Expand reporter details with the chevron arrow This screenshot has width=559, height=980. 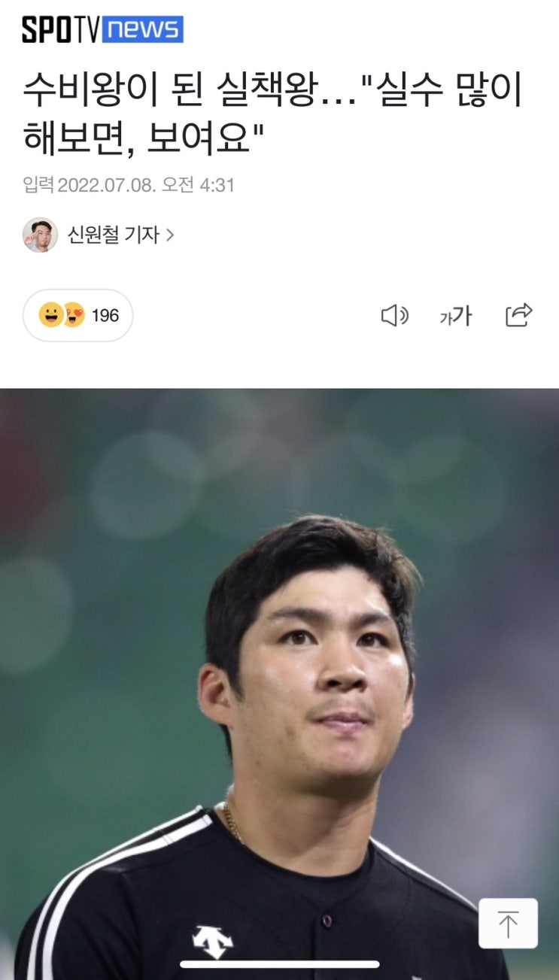point(170,235)
